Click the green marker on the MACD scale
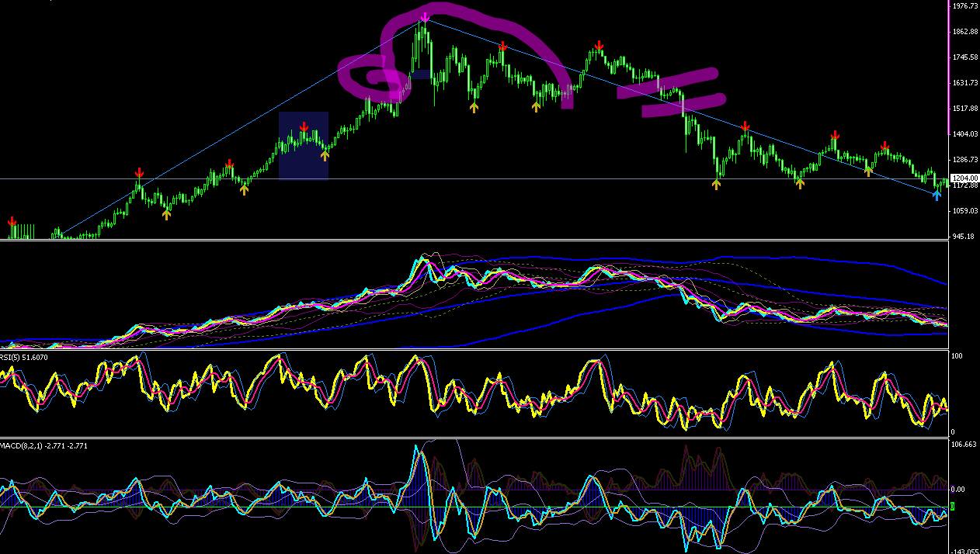 tap(952, 507)
